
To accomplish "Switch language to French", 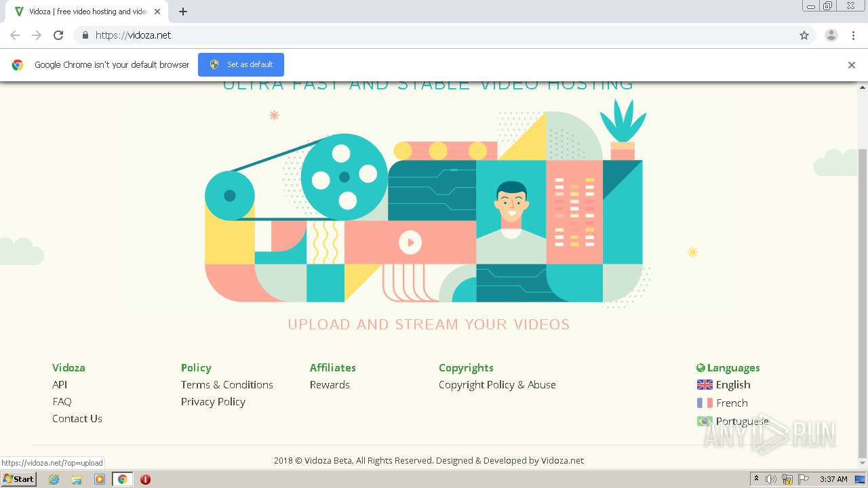I will [732, 403].
